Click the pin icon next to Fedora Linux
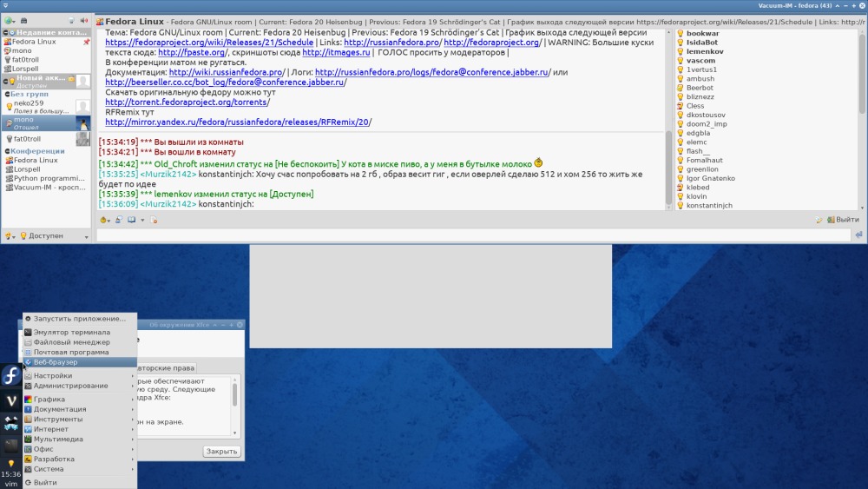The width and height of the screenshot is (868, 489). pos(86,42)
